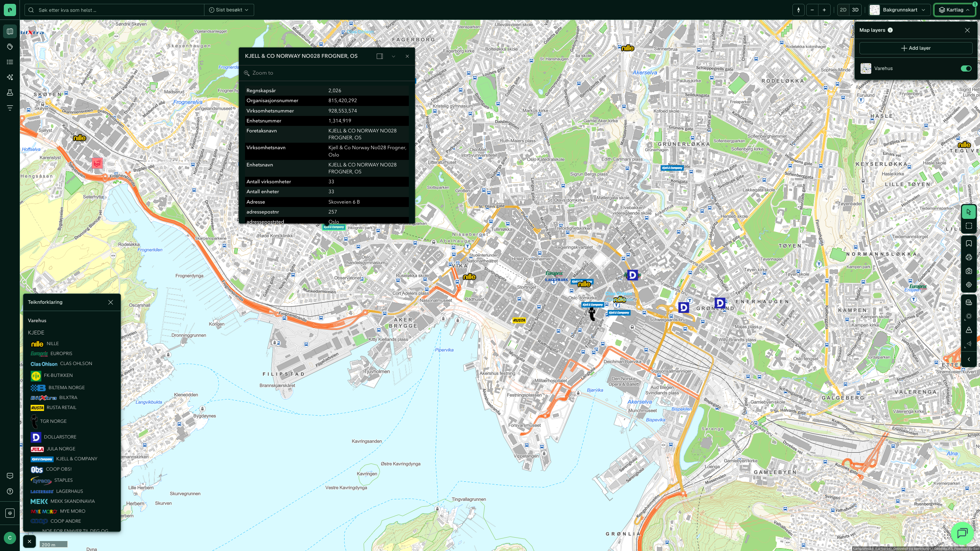Click the Enhetsnummer value 1,314,919

click(x=340, y=121)
